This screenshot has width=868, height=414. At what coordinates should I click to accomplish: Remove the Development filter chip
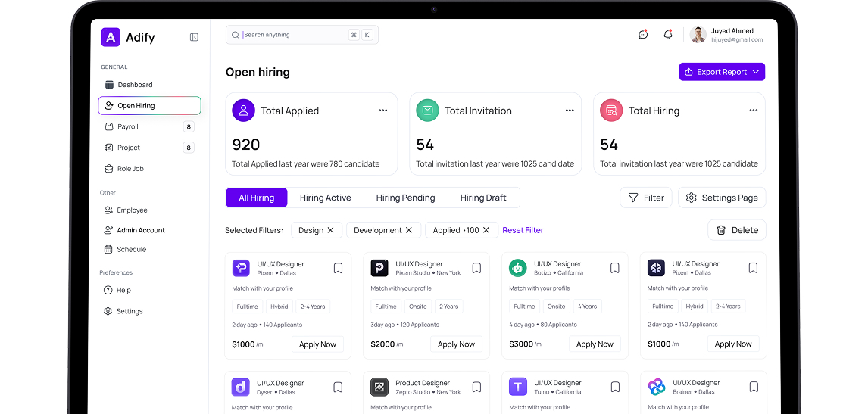tap(409, 230)
